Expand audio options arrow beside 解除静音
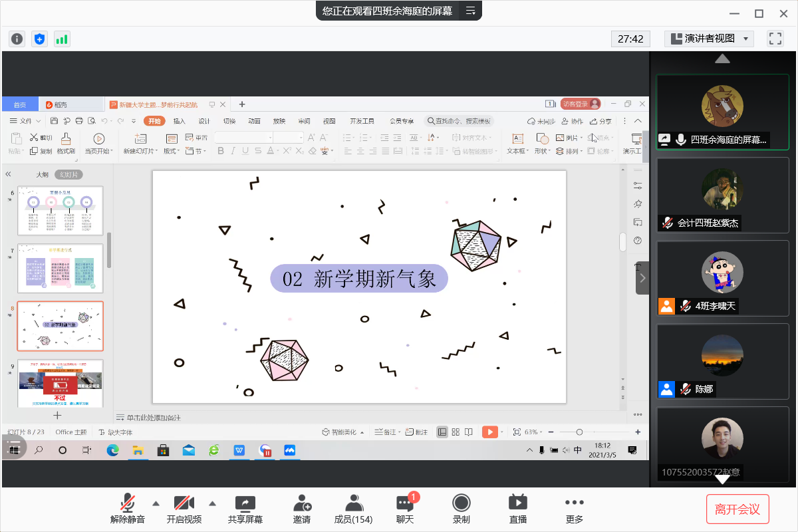The height and width of the screenshot is (532, 798). (156, 503)
